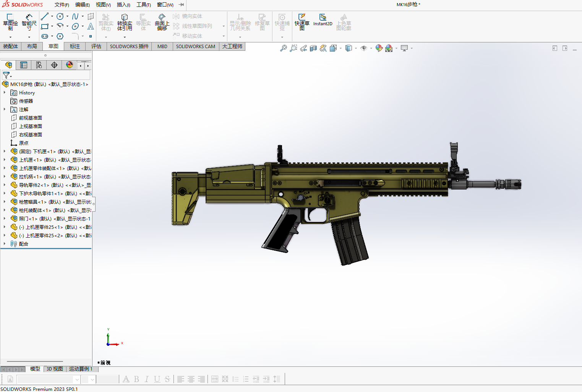This screenshot has width=582, height=392.
Task: Open the PropertyManager tab icon
Action: 24,65
